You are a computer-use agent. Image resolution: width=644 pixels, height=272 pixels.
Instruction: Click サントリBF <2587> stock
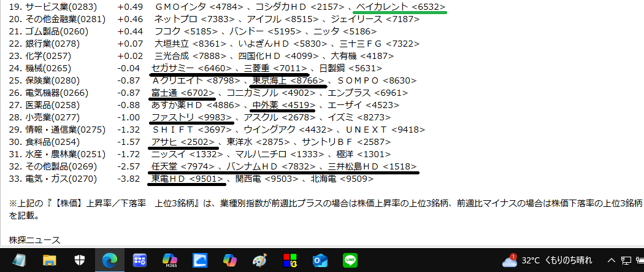click(x=347, y=142)
